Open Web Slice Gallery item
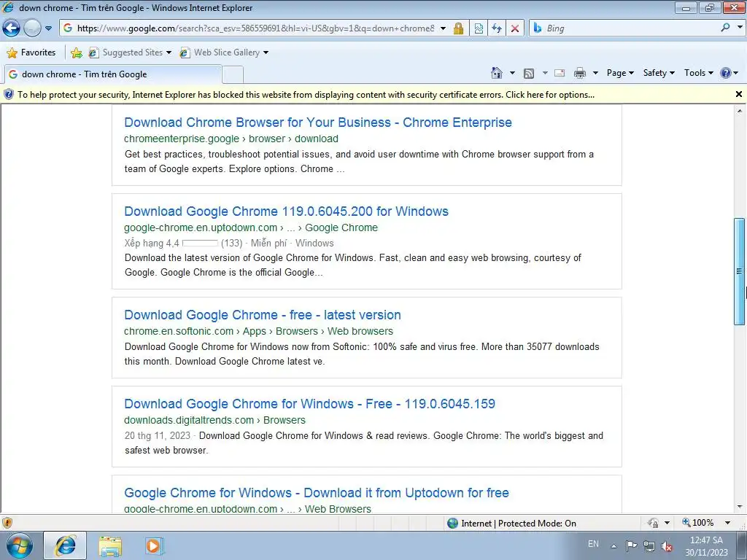This screenshot has height=560, width=747. tap(224, 52)
